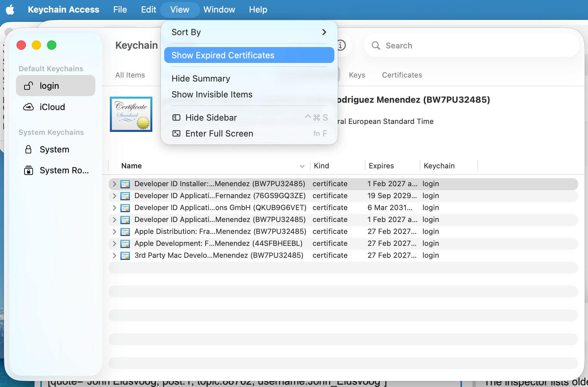
Task: Expand the Apple Development certificate row
Action: point(114,244)
